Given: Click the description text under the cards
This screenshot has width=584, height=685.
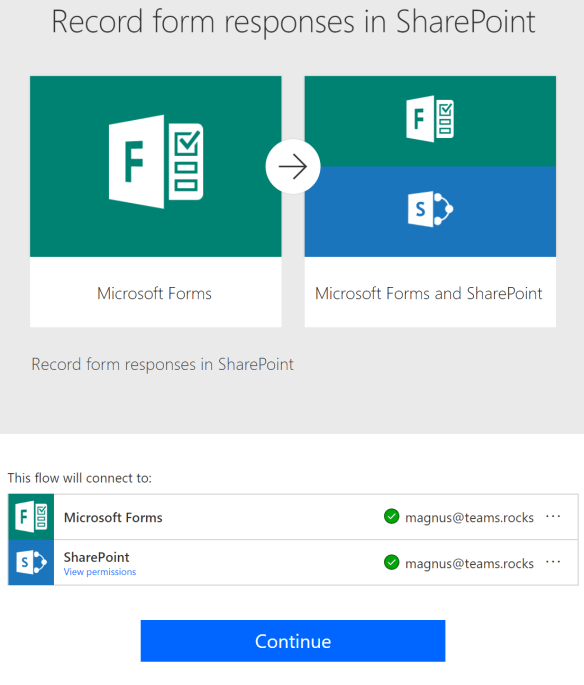Looking at the screenshot, I should tap(162, 364).
